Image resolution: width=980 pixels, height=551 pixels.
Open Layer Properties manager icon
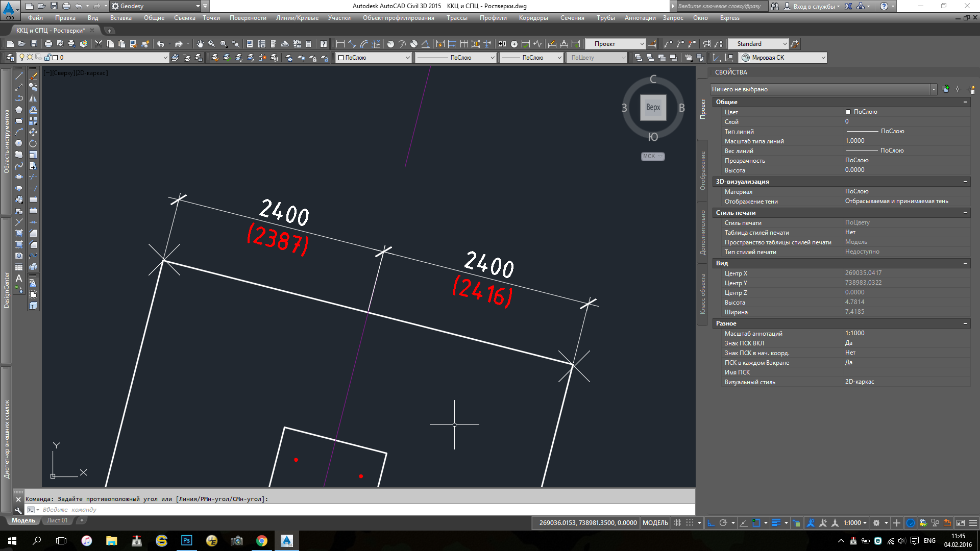tap(10, 58)
